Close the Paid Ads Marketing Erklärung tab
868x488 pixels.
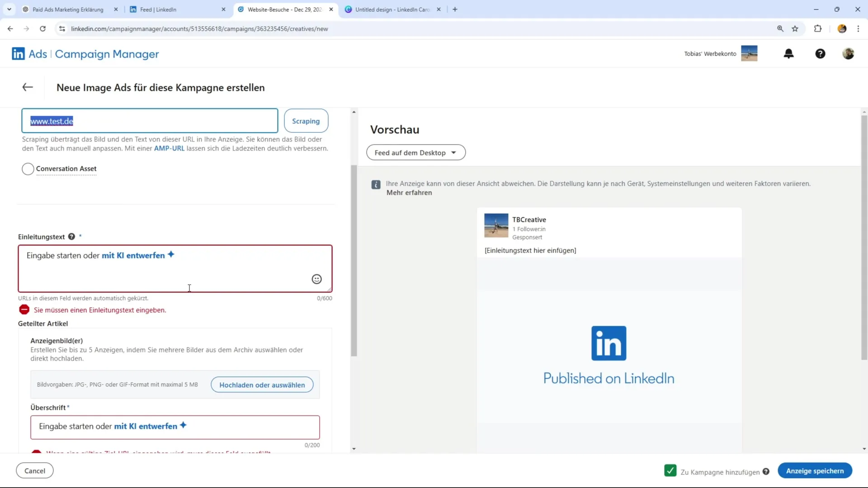(116, 9)
